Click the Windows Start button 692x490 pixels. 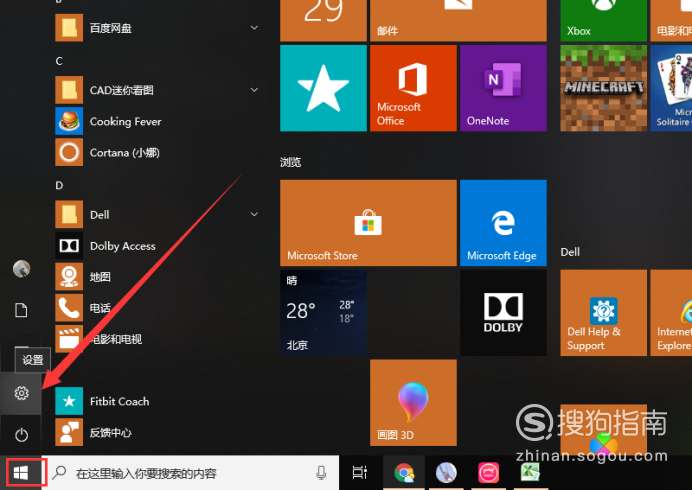click(x=21, y=473)
